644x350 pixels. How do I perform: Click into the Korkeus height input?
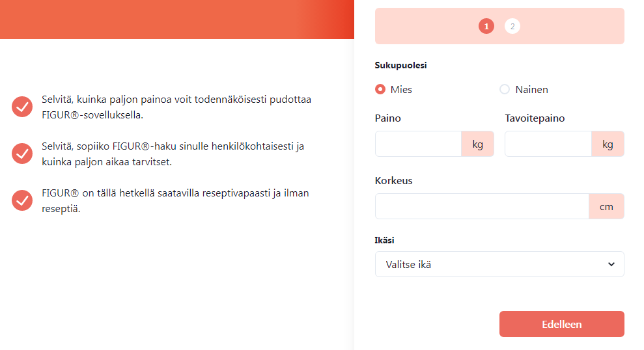[x=482, y=206]
